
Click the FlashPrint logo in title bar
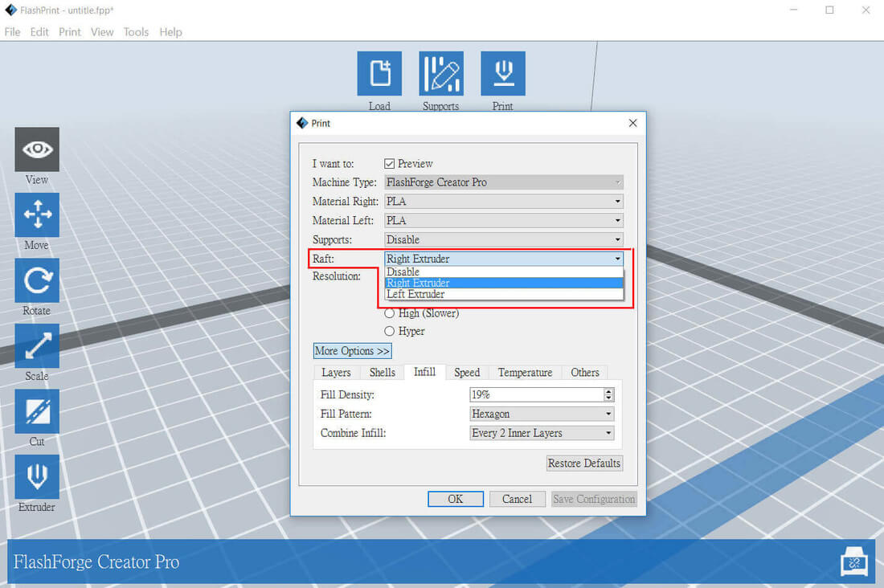10,10
